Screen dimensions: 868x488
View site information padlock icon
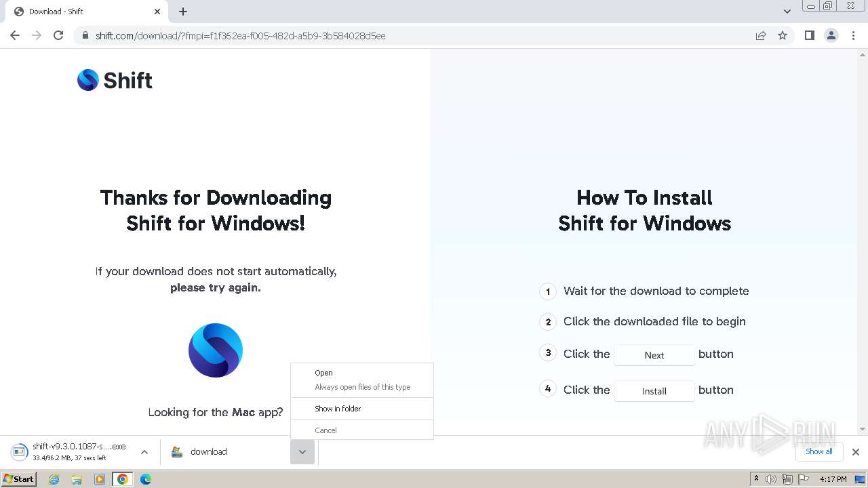(85, 35)
